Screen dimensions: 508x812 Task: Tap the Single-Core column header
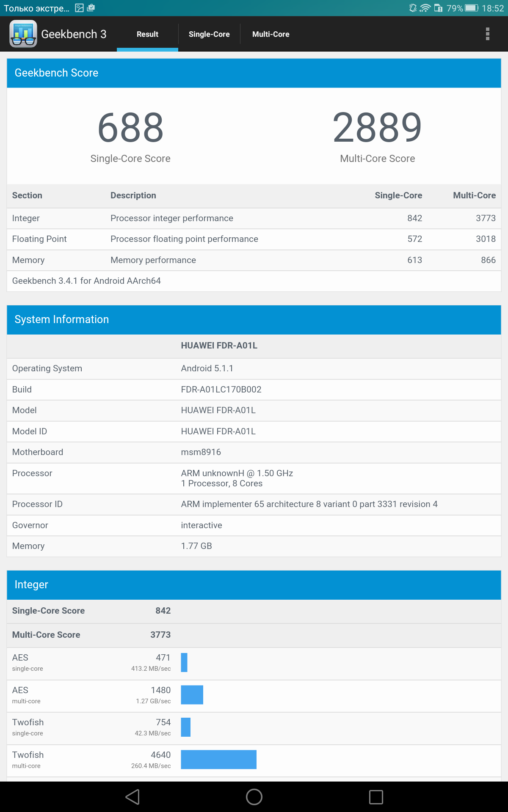[398, 195]
